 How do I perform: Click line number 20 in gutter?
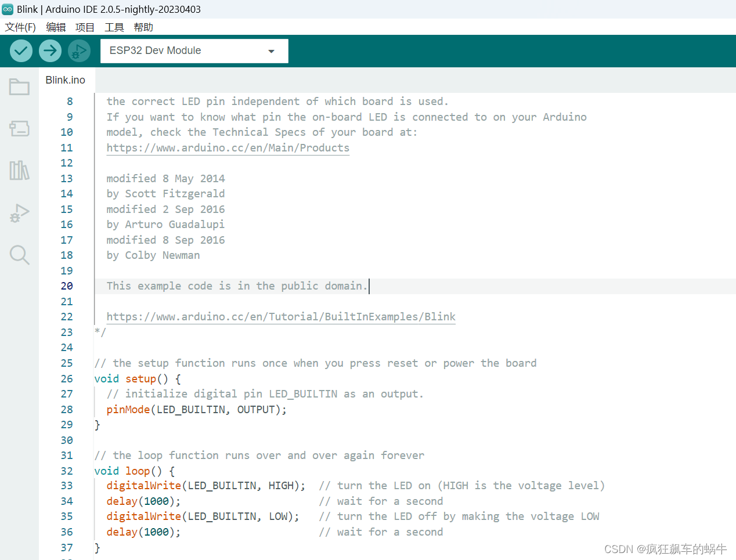[x=67, y=286]
